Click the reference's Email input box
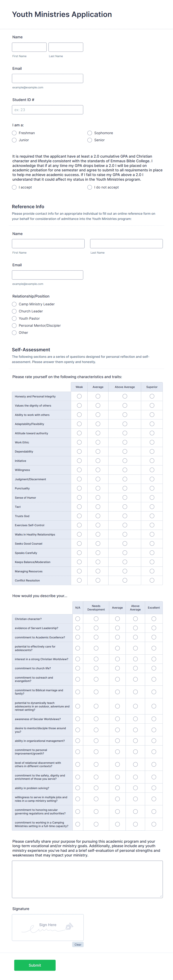This screenshot has height=980, width=173. (47, 275)
